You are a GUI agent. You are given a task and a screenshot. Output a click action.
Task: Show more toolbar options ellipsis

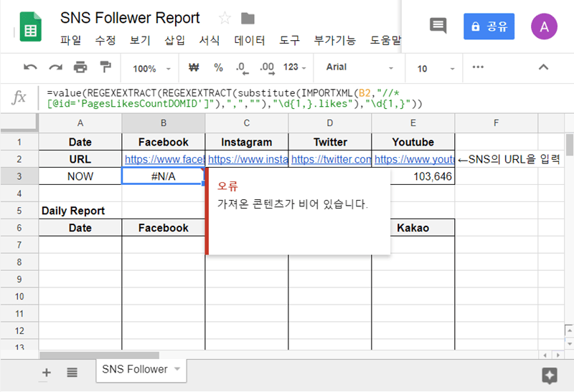tap(478, 67)
